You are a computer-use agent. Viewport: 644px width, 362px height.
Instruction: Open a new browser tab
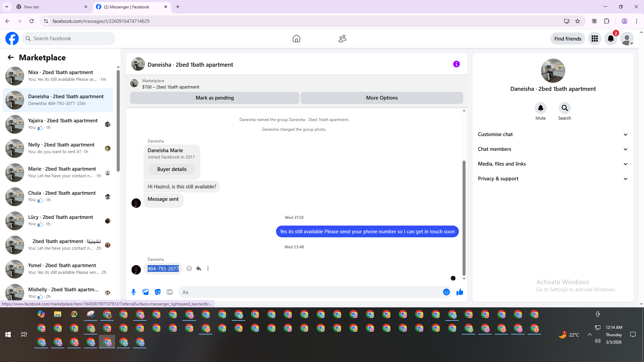coord(178,7)
